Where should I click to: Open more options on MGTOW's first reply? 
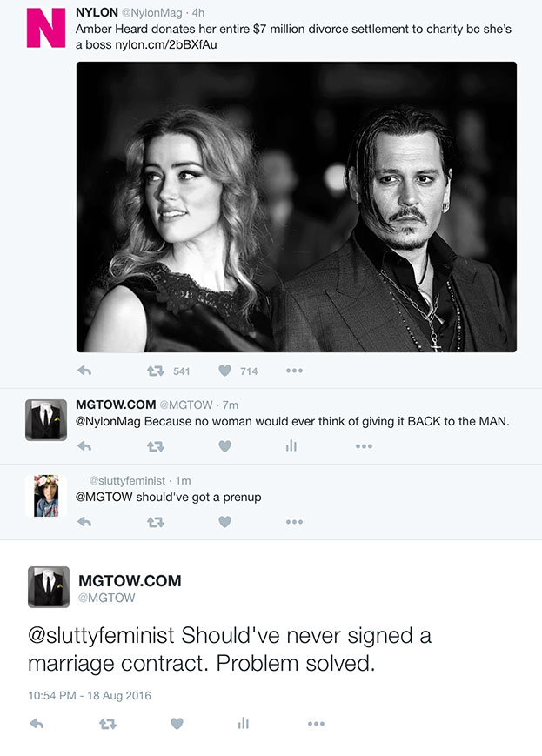[364, 446]
